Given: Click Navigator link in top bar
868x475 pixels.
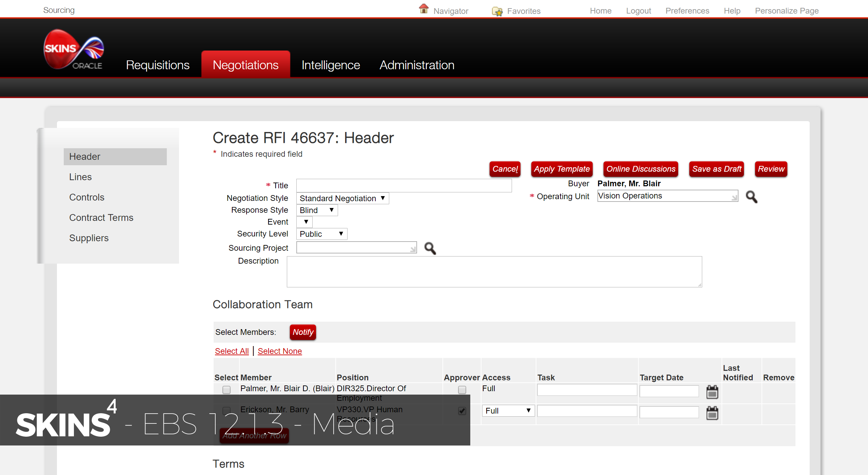Looking at the screenshot, I should click(x=451, y=11).
